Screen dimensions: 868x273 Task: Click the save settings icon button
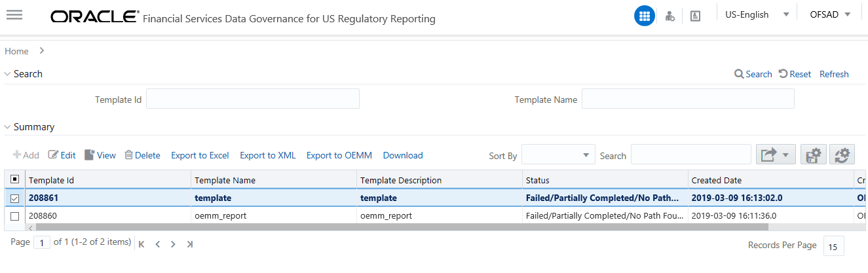[x=814, y=155]
